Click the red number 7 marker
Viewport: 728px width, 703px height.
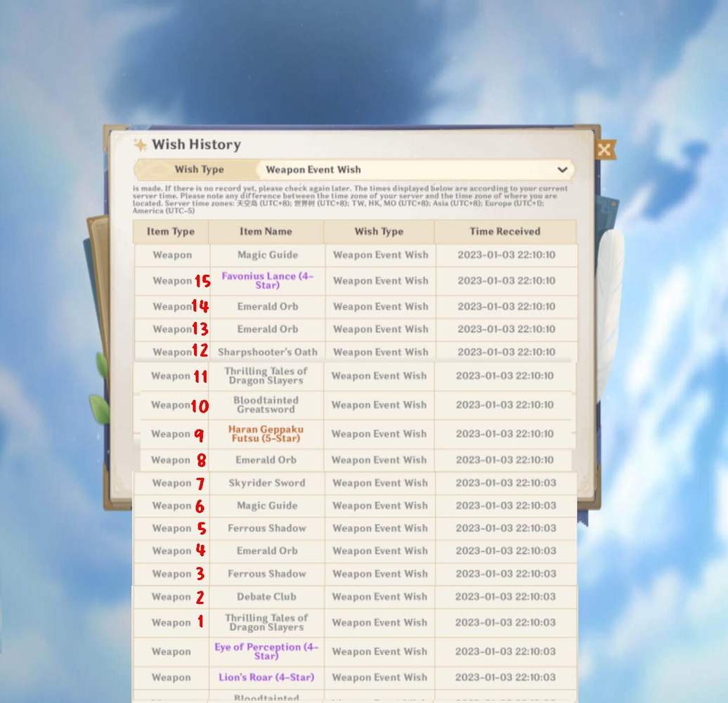point(200,484)
